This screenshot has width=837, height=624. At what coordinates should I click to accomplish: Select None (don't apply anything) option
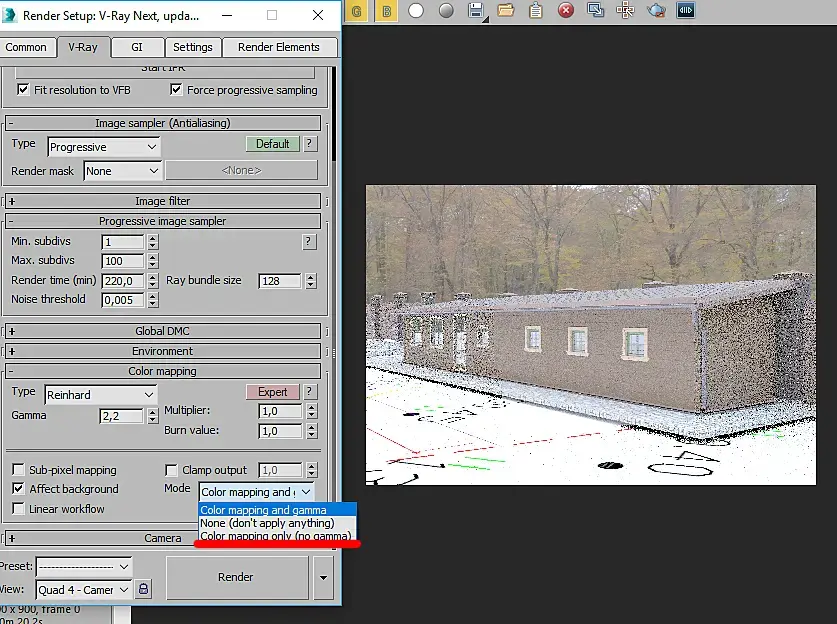[277, 523]
